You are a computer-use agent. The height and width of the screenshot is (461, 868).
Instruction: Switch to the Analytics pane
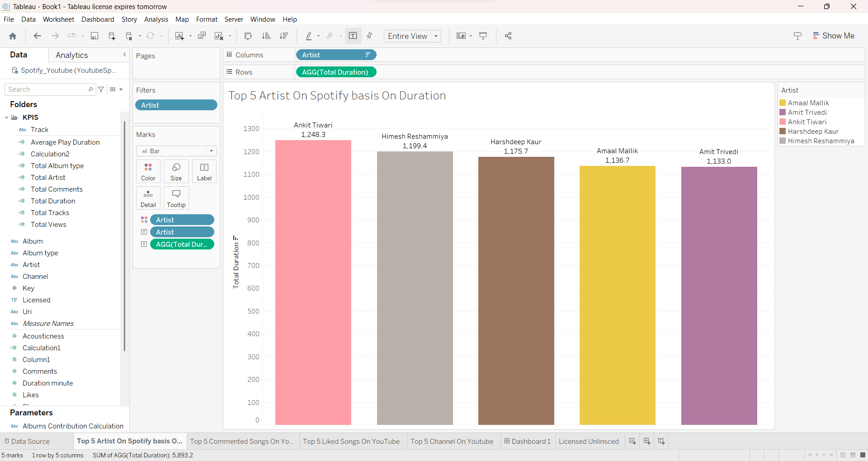point(71,55)
